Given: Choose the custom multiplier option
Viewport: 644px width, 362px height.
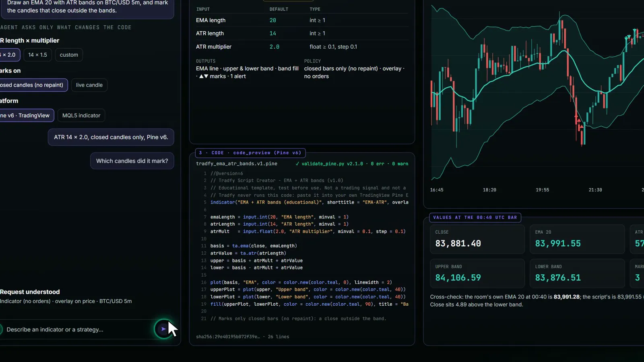Looking at the screenshot, I should click(x=69, y=55).
